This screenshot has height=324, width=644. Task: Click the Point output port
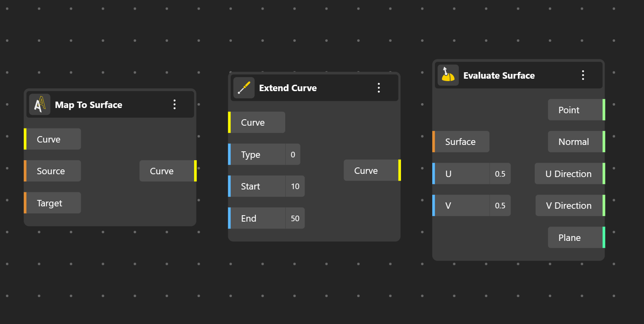click(x=603, y=110)
